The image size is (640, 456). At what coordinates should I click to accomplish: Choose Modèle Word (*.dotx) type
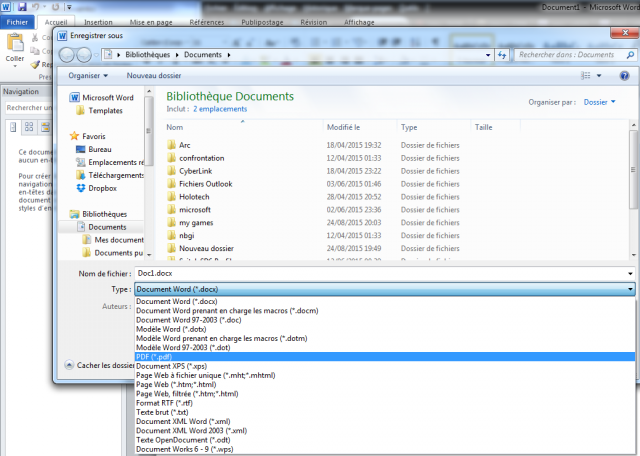coord(385,329)
